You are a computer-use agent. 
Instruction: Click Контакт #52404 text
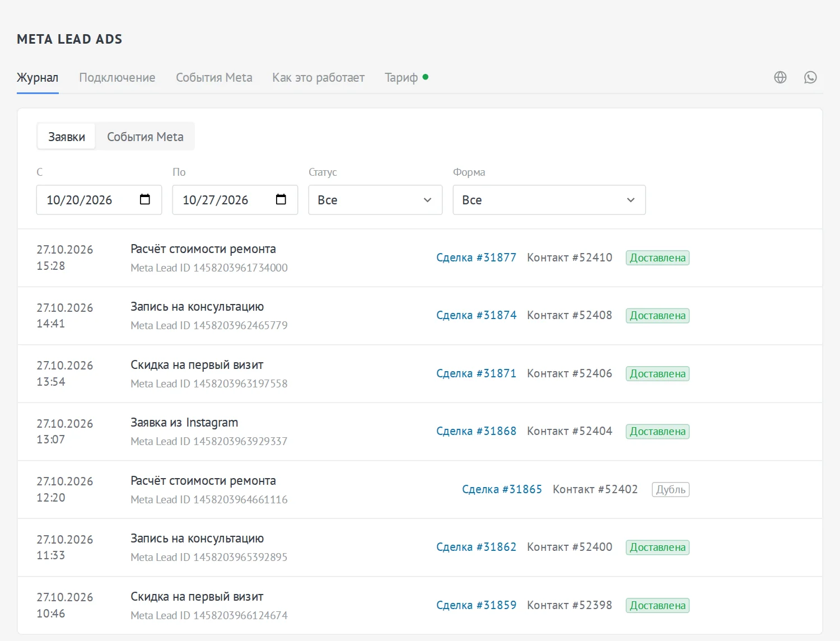(x=570, y=431)
